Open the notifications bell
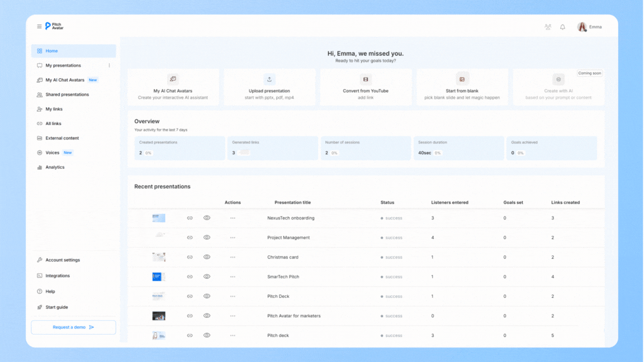The image size is (644, 362). 562,27
